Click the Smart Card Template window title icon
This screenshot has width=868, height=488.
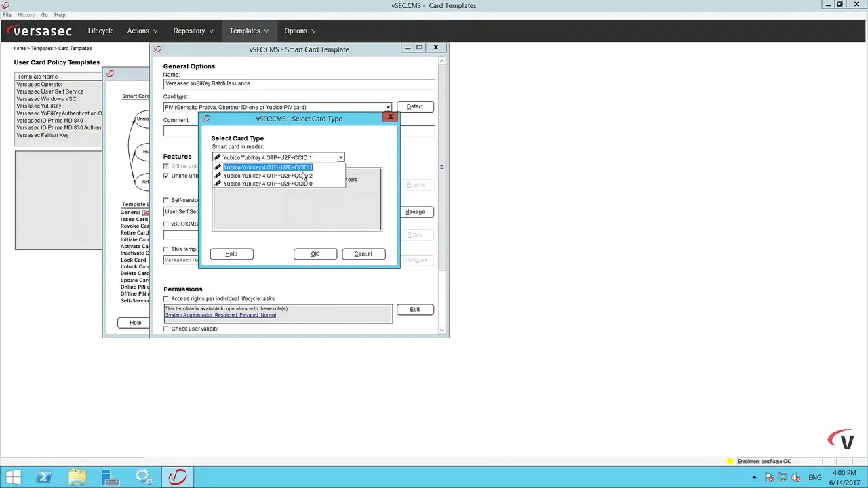click(x=157, y=49)
